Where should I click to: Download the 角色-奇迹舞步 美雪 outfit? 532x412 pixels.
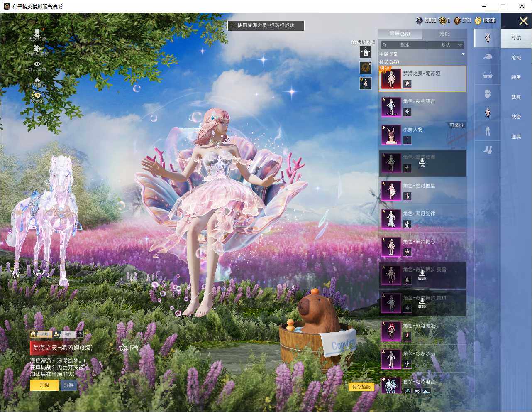[x=422, y=275]
